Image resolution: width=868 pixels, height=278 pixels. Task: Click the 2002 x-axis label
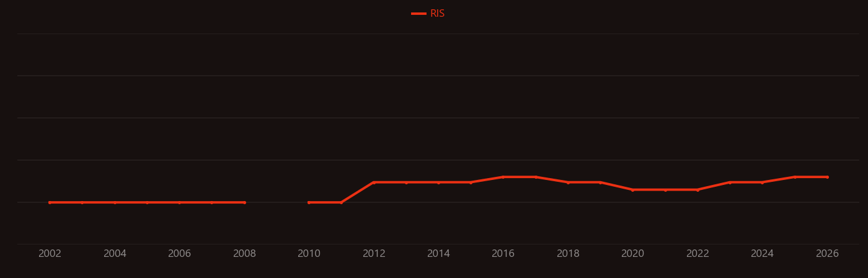[x=50, y=254]
